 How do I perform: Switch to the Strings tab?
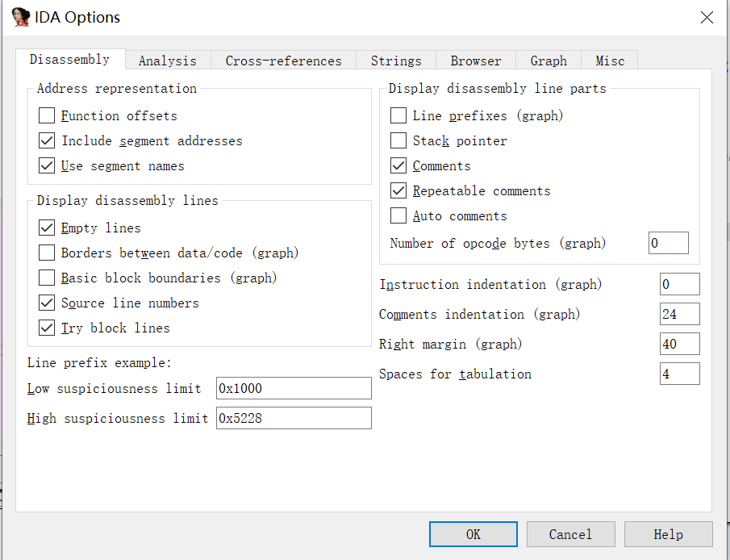(x=396, y=61)
